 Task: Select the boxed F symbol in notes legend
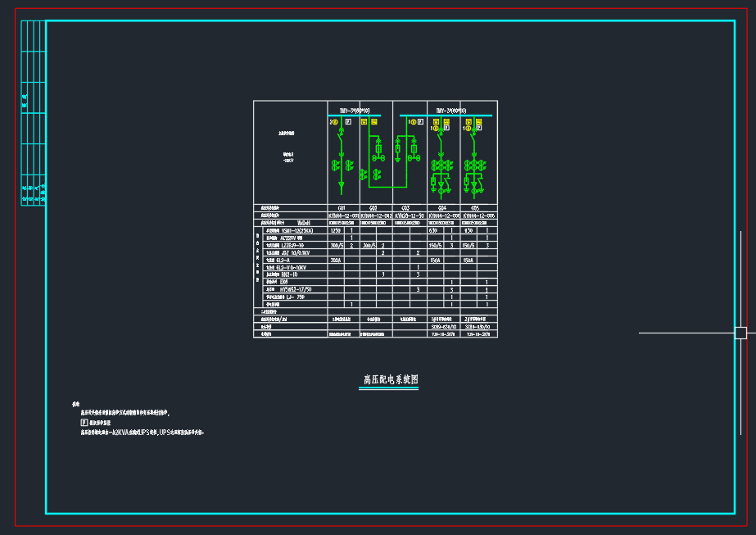click(84, 423)
